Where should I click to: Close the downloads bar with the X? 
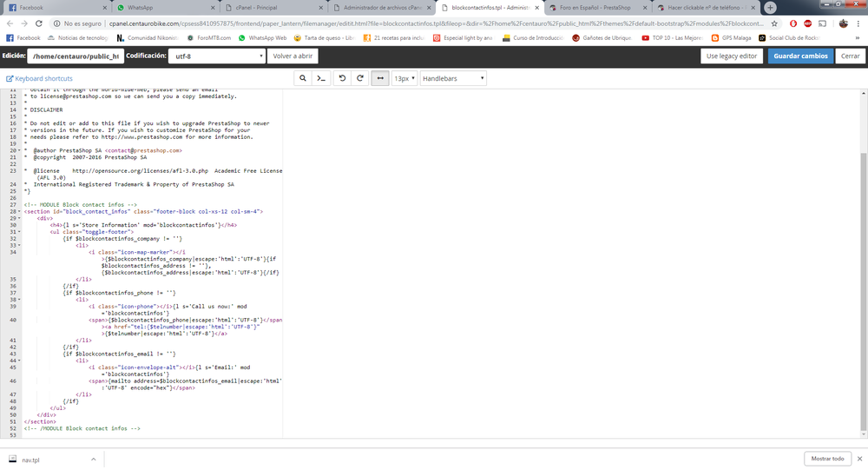[859, 459]
